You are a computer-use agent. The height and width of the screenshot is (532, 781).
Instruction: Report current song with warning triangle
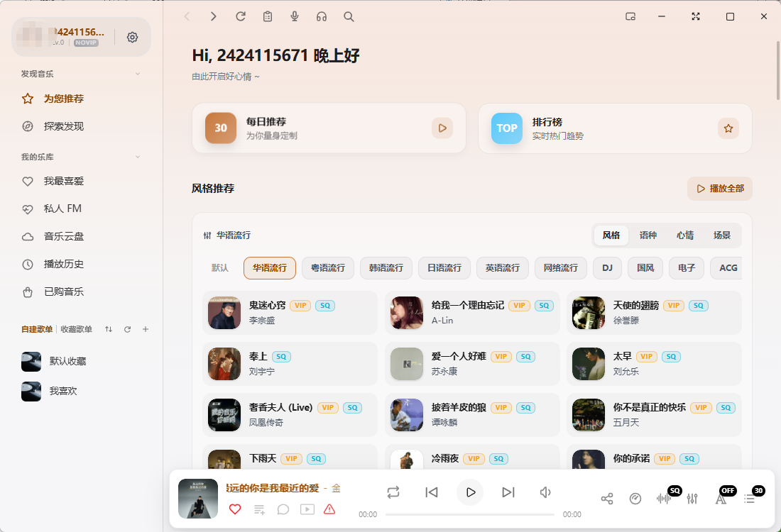click(329, 509)
